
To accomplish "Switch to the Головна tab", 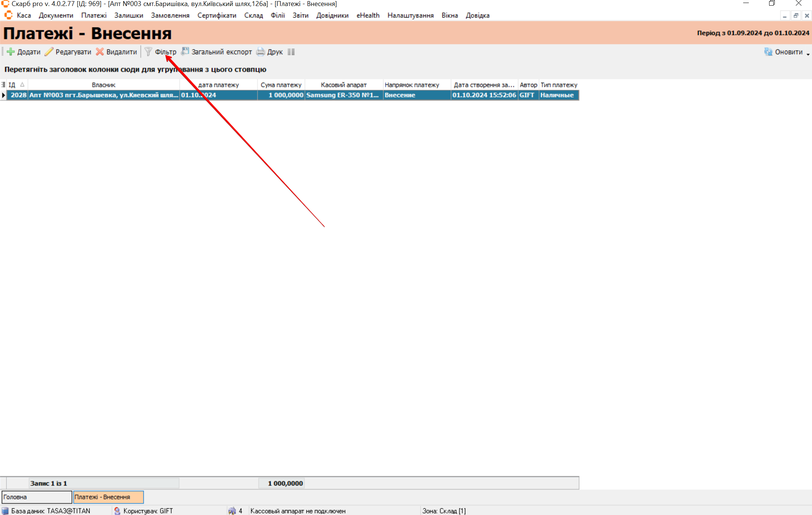I will click(36, 497).
